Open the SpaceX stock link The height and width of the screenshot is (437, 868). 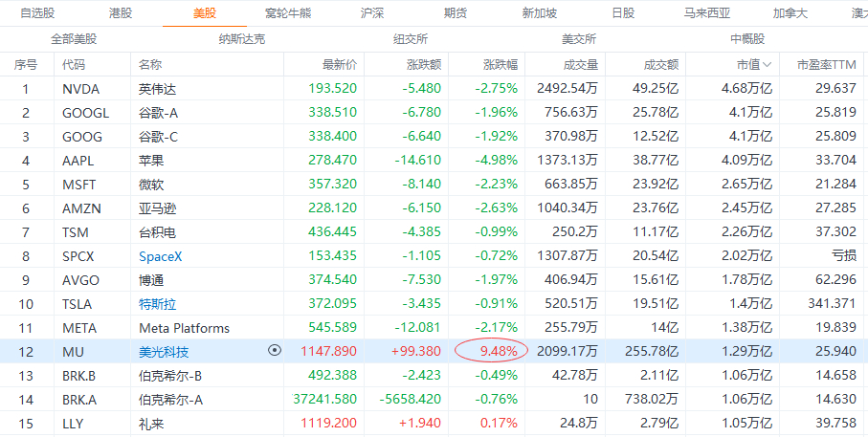161,256
